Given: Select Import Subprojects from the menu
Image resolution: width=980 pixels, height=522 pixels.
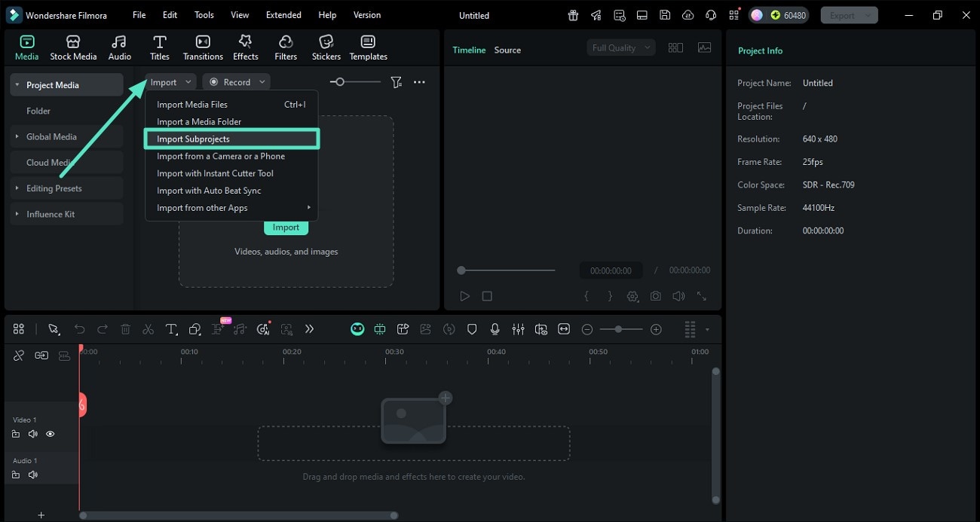Looking at the screenshot, I should tap(193, 139).
